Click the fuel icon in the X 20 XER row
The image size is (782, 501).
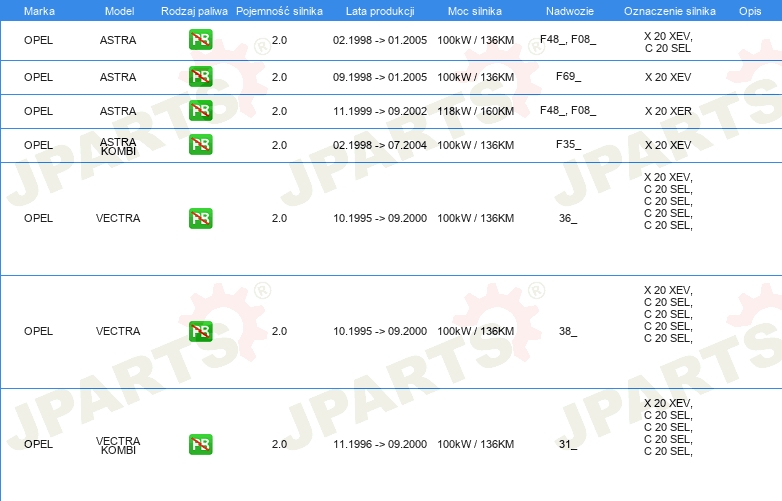coord(200,110)
